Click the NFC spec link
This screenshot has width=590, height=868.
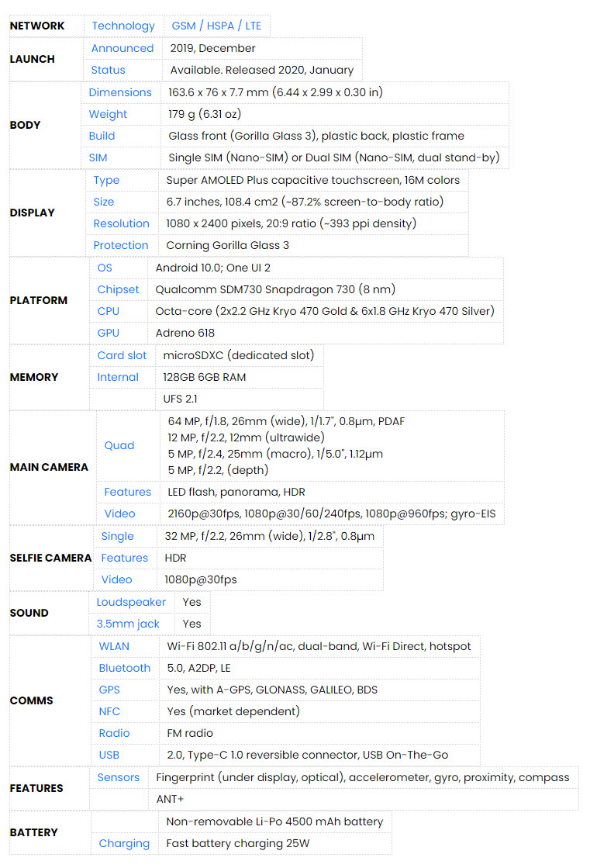[109, 711]
